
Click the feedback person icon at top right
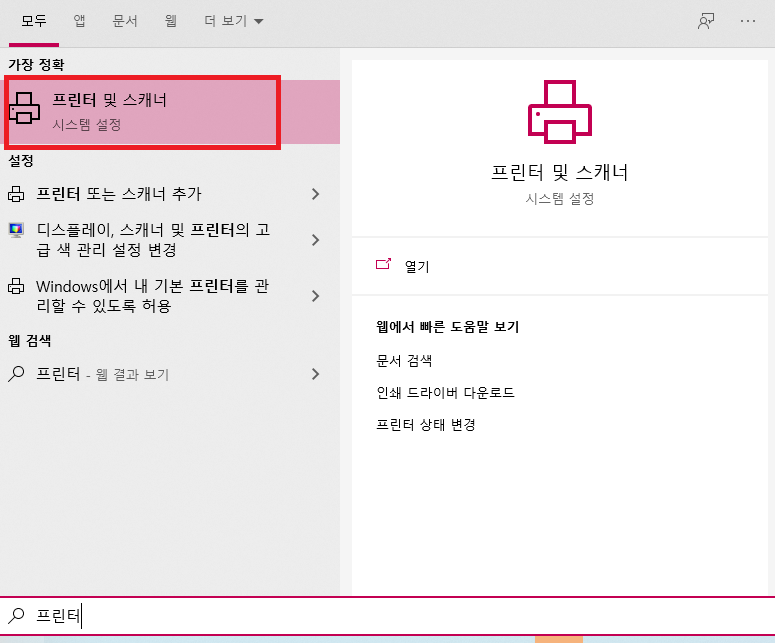pyautogui.click(x=706, y=21)
